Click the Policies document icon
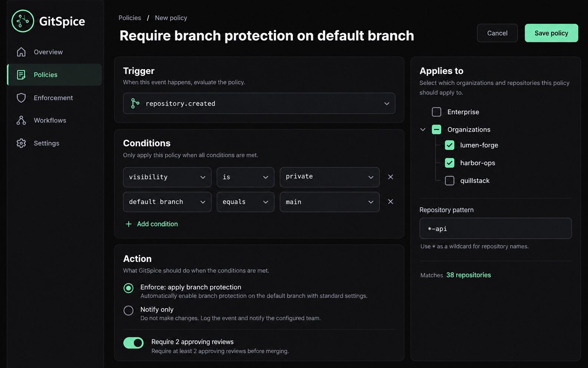The width and height of the screenshot is (588, 368). tap(22, 75)
